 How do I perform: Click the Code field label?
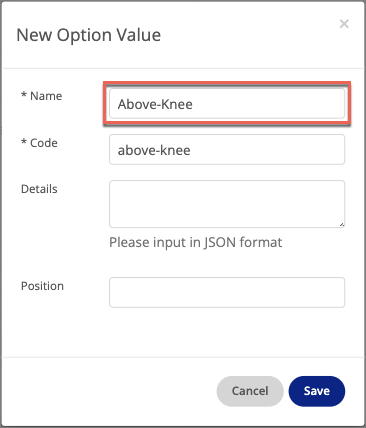[x=44, y=143]
